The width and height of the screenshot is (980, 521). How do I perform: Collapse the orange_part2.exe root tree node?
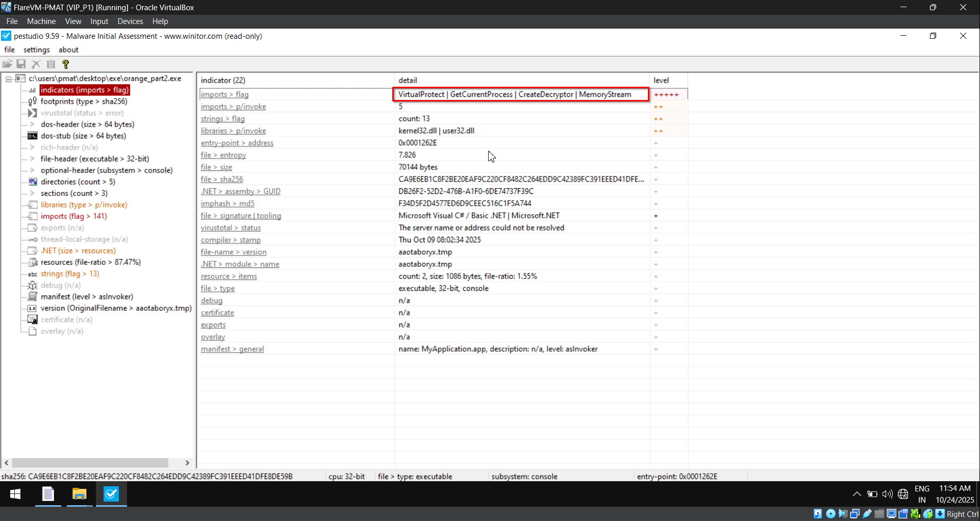pyautogui.click(x=9, y=79)
